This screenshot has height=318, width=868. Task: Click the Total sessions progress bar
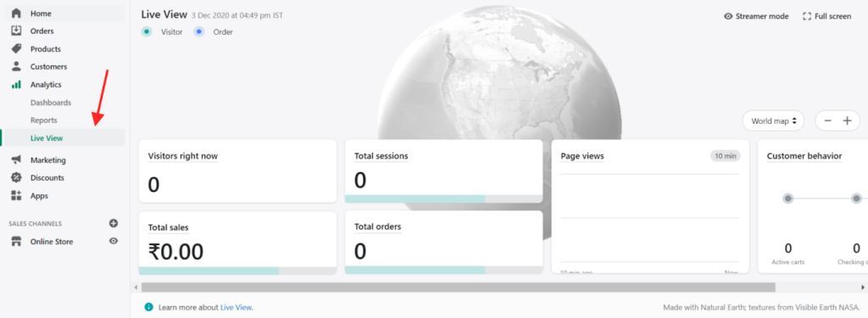point(443,198)
